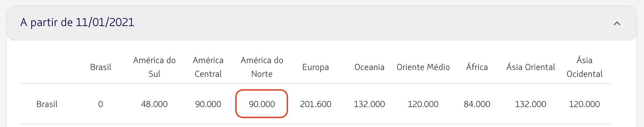This screenshot has width=644, height=127.
Task: Click the 84.000 África value
Action: (x=477, y=104)
